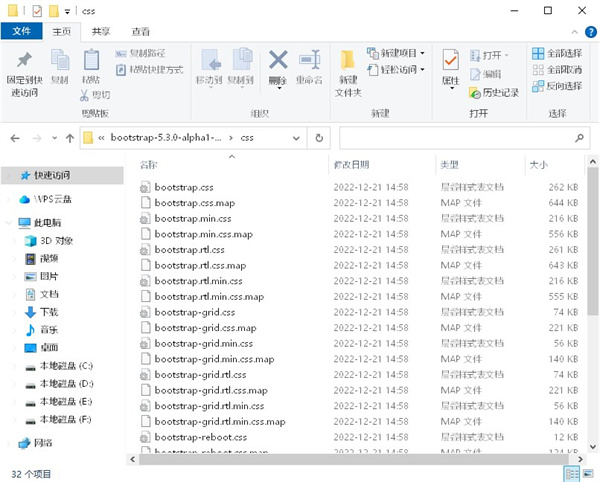The width and height of the screenshot is (600, 482).
Task: Switch to details view in status bar
Action: 571,472
